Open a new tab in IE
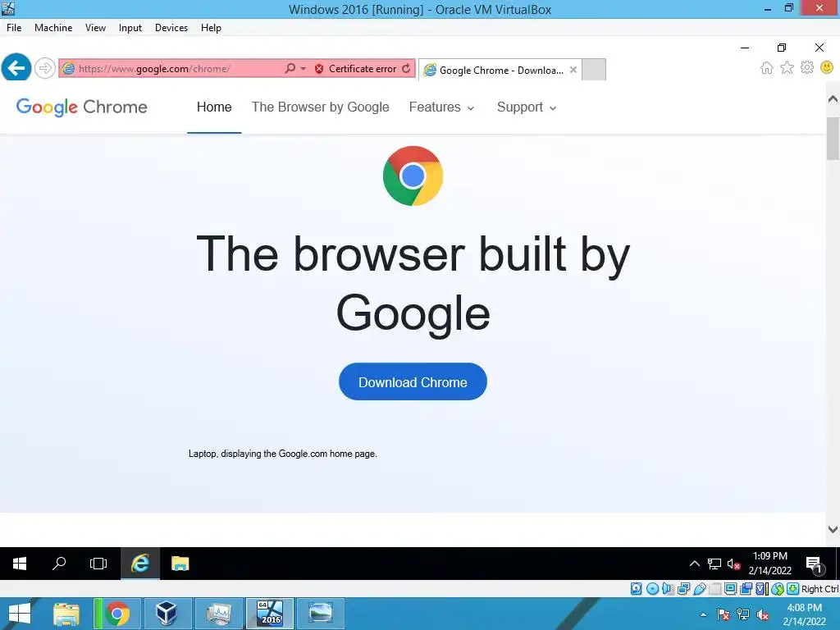This screenshot has width=840, height=630. click(594, 70)
